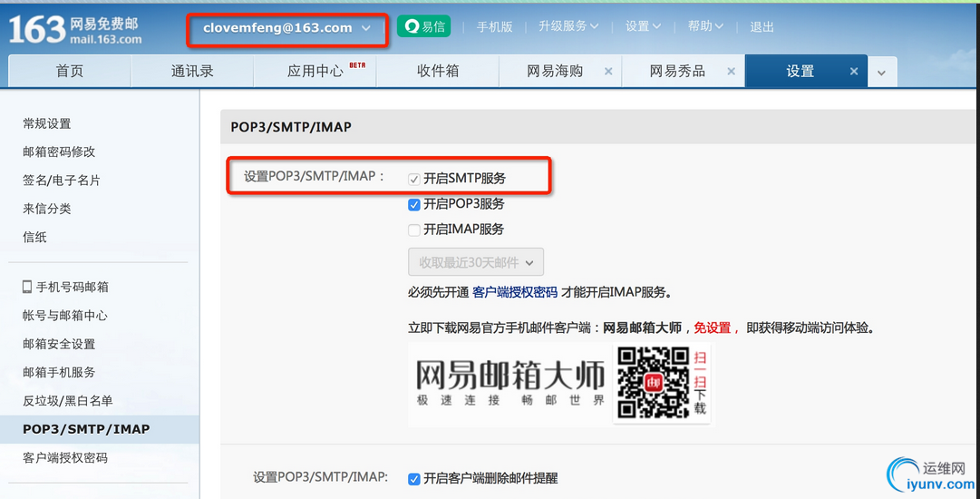Viewport: 980px width, 499px height.
Task: Click the 退出 logout link
Action: point(762,27)
